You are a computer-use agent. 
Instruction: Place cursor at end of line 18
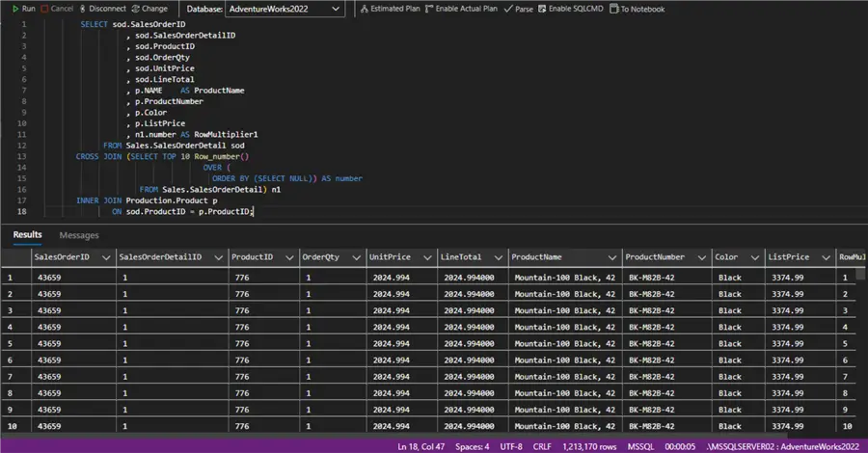point(253,211)
